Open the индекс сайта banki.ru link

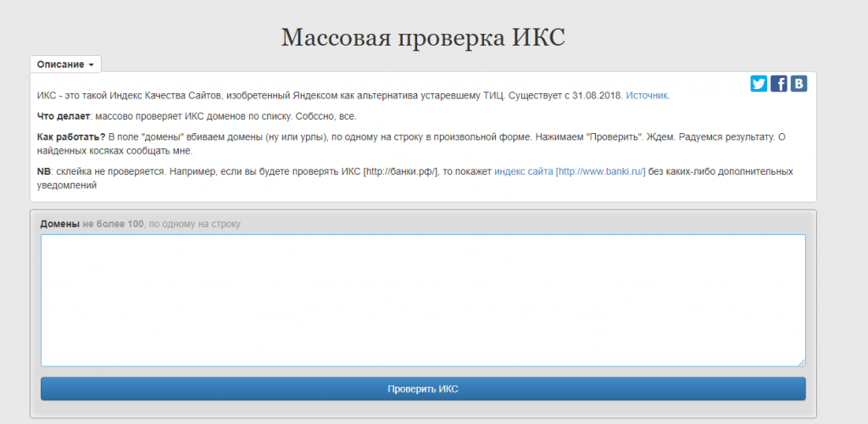(x=570, y=171)
